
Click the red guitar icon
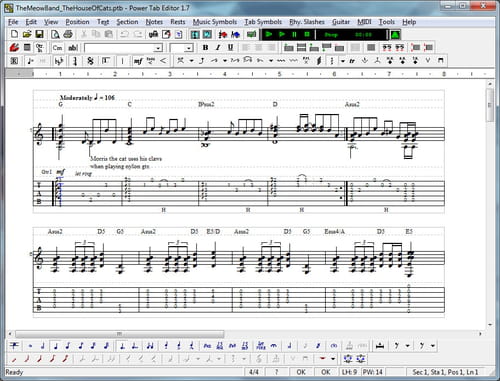coord(14,48)
